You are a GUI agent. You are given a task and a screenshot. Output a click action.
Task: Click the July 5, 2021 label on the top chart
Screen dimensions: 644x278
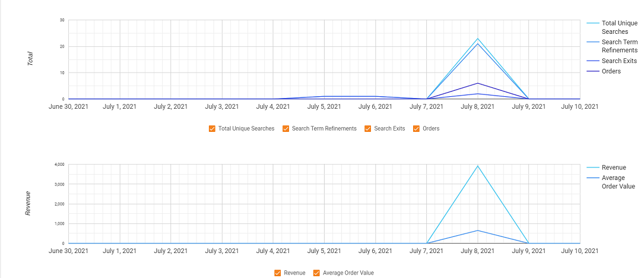click(324, 107)
